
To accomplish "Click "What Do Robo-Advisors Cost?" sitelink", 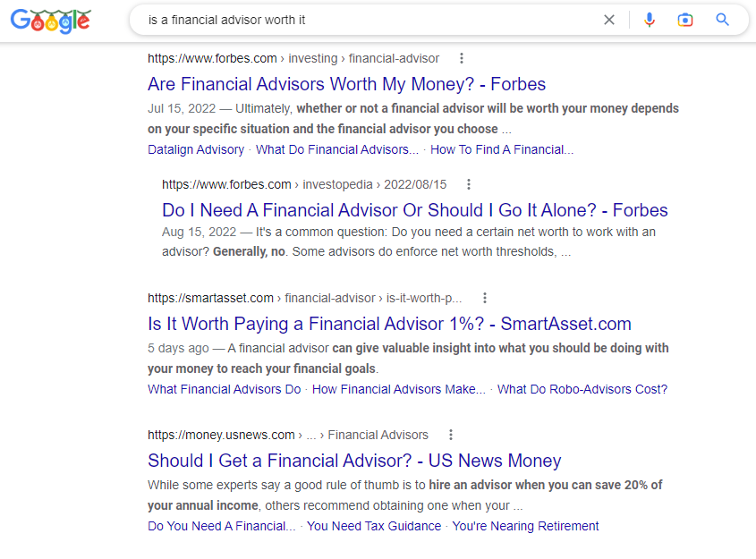I will pos(582,389).
